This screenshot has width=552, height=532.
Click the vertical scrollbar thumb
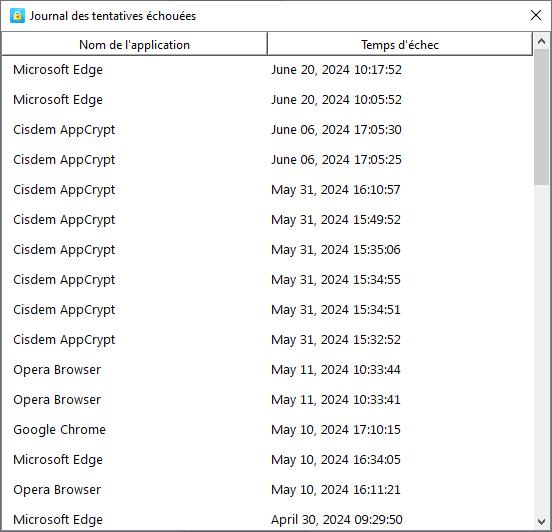coord(541,117)
